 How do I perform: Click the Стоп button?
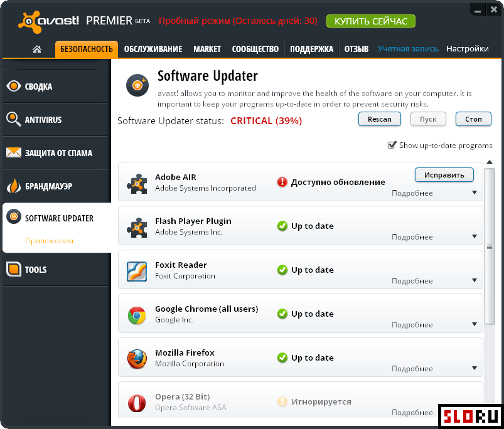click(473, 119)
